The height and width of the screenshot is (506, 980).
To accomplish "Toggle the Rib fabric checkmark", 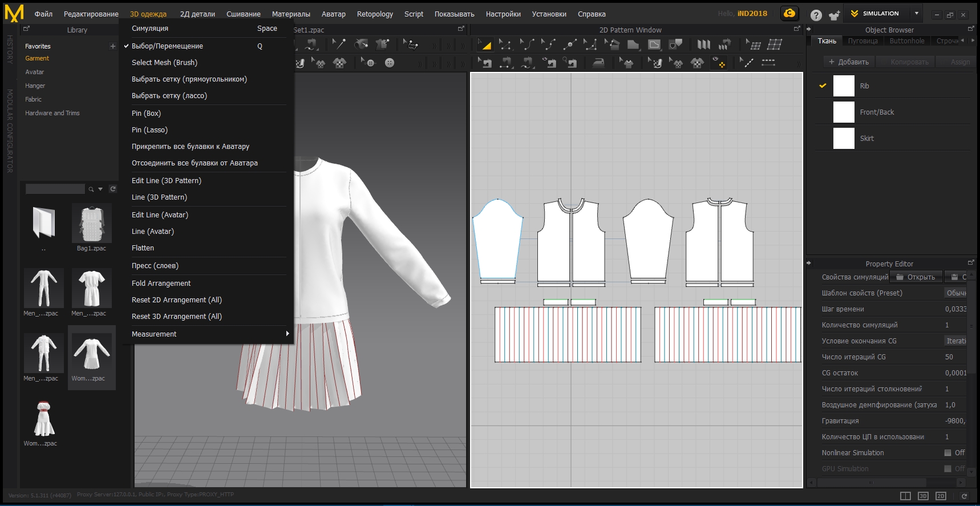I will (x=823, y=86).
